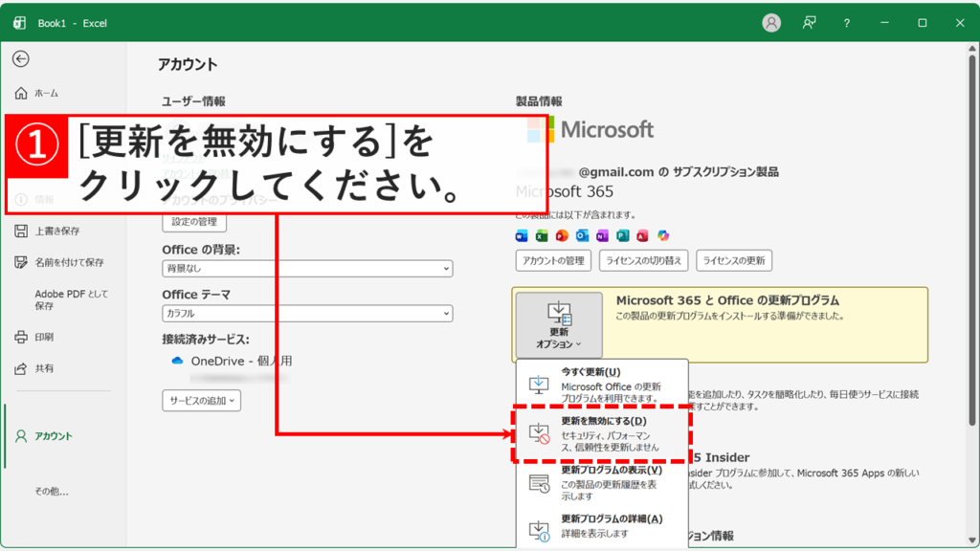The width and height of the screenshot is (980, 551).
Task: Click the update details info icon
Action: click(x=539, y=531)
